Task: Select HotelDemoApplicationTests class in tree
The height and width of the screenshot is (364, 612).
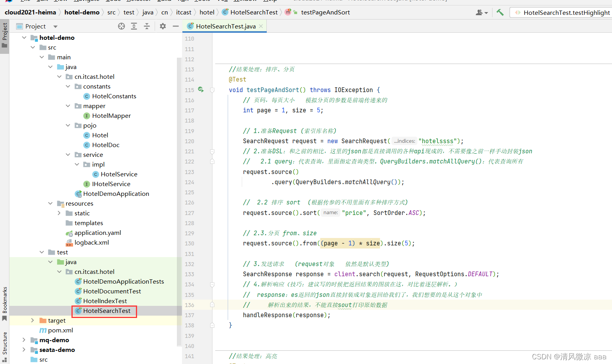Action: 123,281
